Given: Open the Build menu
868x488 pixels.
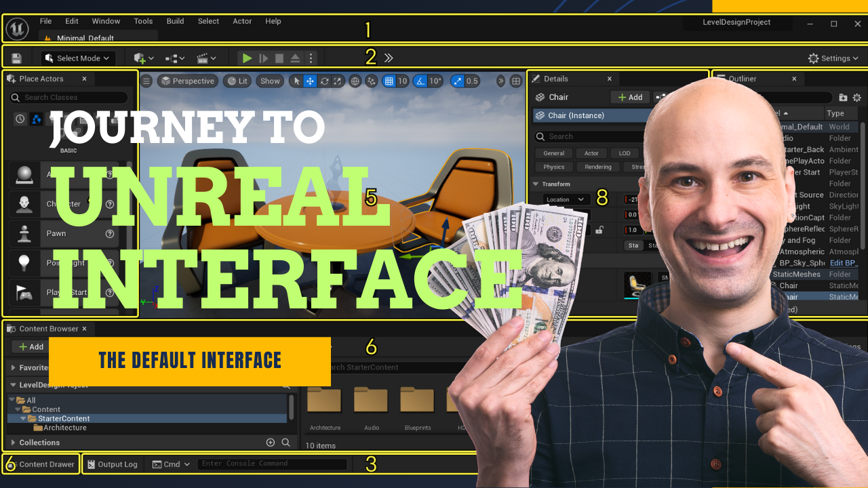Looking at the screenshot, I should (175, 21).
